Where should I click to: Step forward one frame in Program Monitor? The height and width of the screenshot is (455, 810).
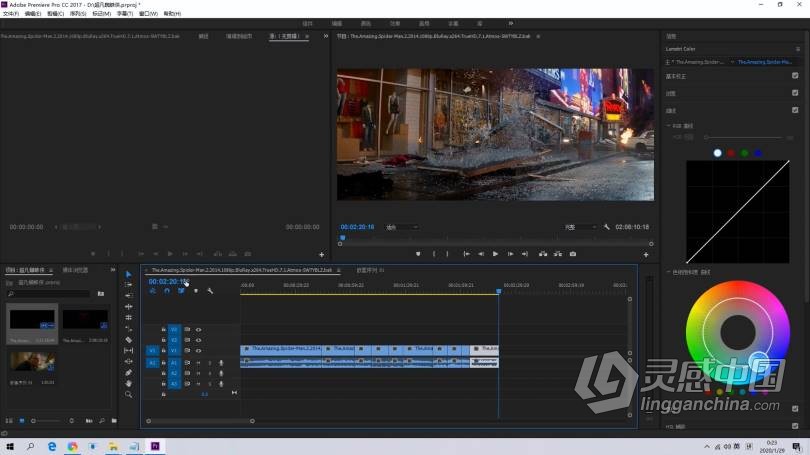(x=510, y=254)
